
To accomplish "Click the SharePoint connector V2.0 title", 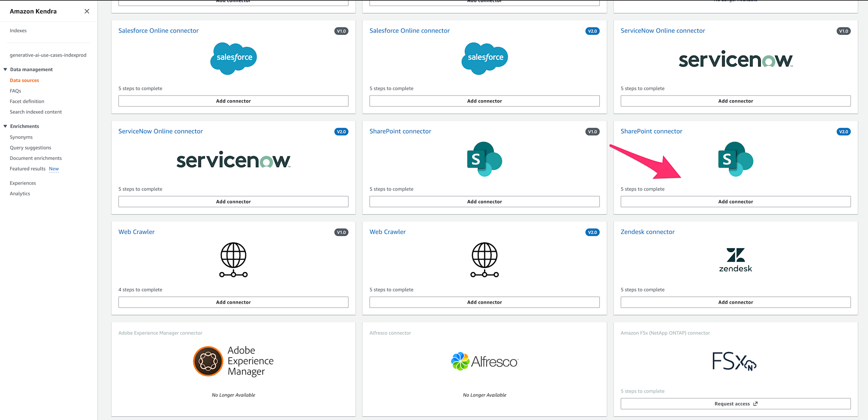I will pos(651,132).
